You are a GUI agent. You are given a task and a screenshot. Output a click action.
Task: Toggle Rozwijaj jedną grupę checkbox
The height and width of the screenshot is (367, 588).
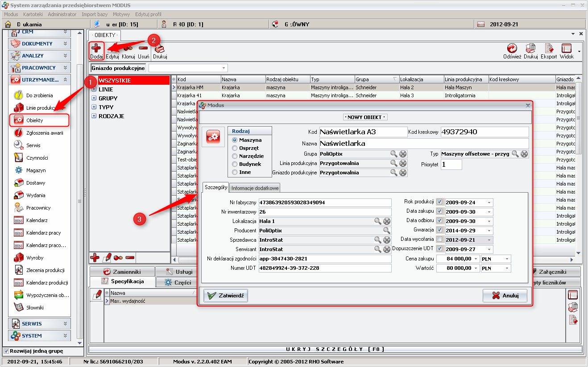tap(6, 351)
